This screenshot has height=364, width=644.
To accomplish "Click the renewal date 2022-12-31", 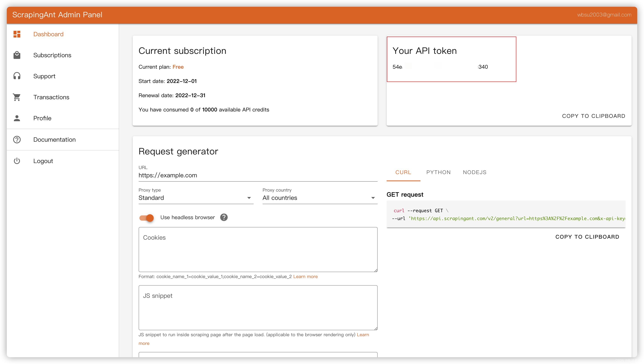I will [190, 95].
